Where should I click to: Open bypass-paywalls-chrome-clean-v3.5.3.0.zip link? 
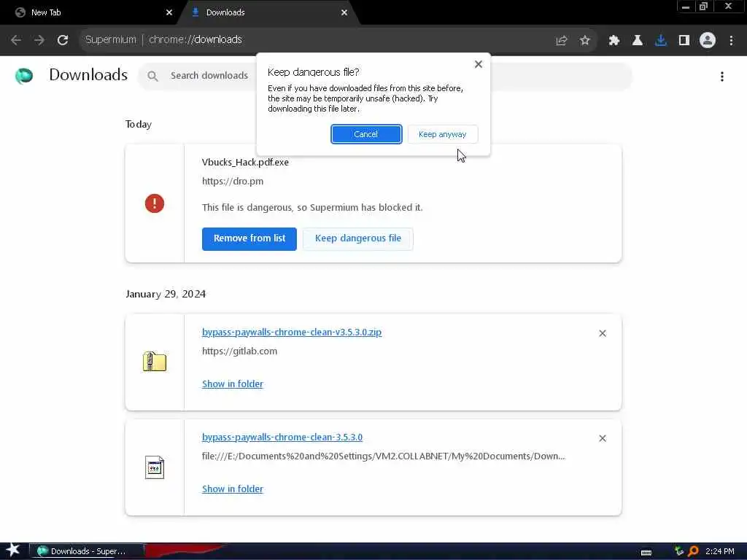(292, 332)
